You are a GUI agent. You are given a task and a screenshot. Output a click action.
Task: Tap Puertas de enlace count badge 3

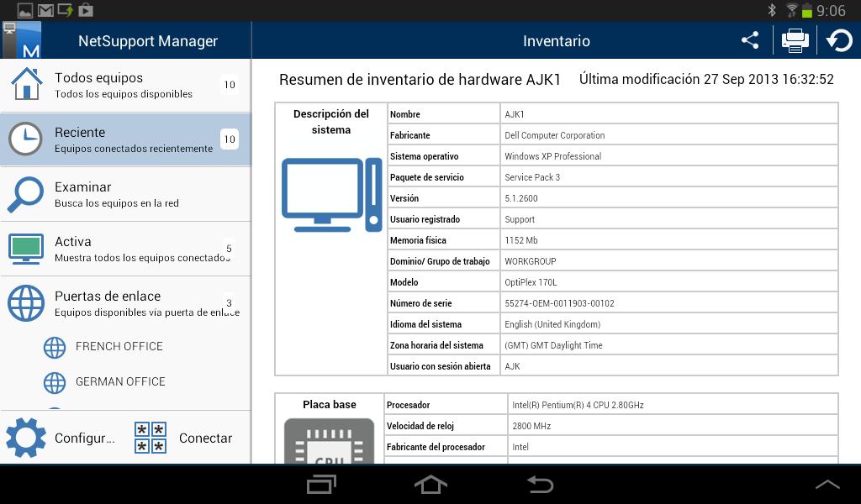(229, 302)
